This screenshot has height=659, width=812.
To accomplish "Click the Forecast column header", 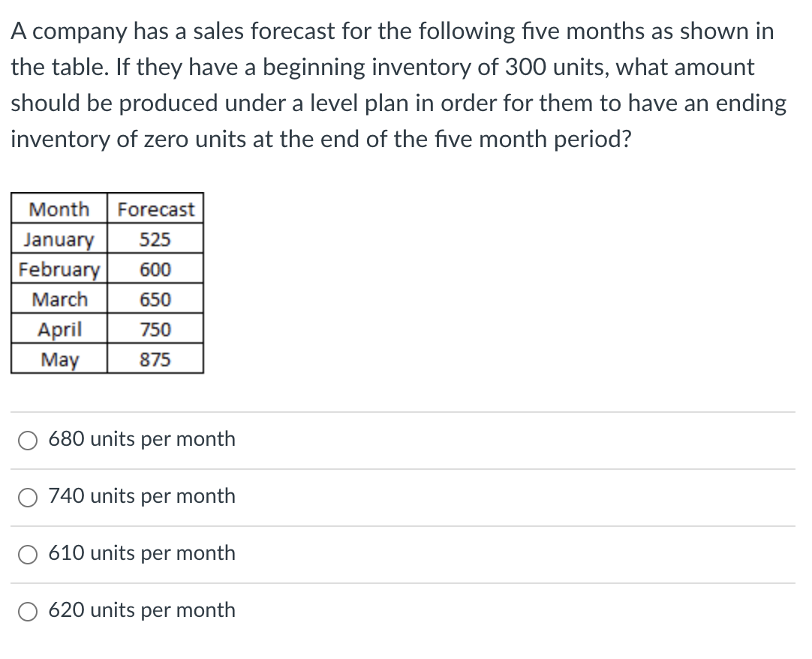I will coord(155,209).
